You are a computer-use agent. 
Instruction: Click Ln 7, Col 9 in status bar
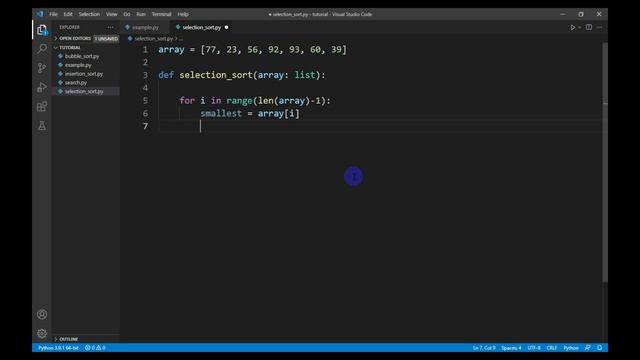click(x=484, y=348)
